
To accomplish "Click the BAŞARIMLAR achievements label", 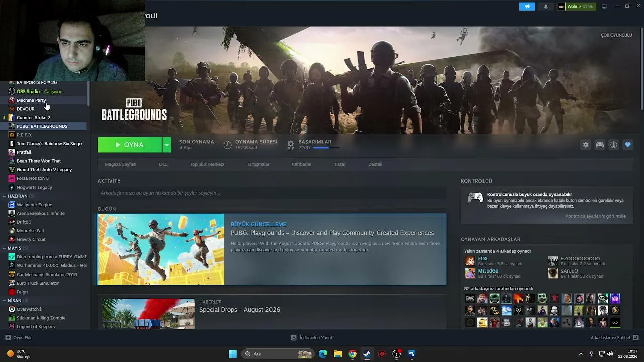I will tap(314, 142).
